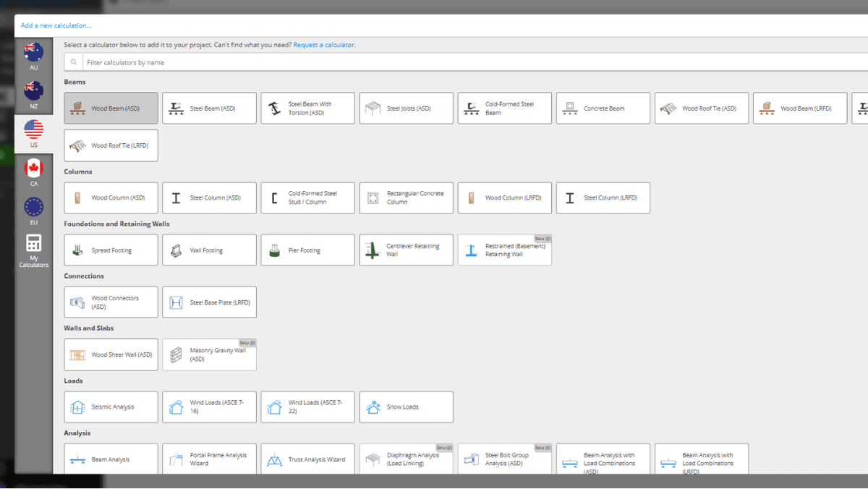Click the Cantilever Retaining Wall icon
Image resolution: width=868 pixels, height=489 pixels.
[373, 250]
